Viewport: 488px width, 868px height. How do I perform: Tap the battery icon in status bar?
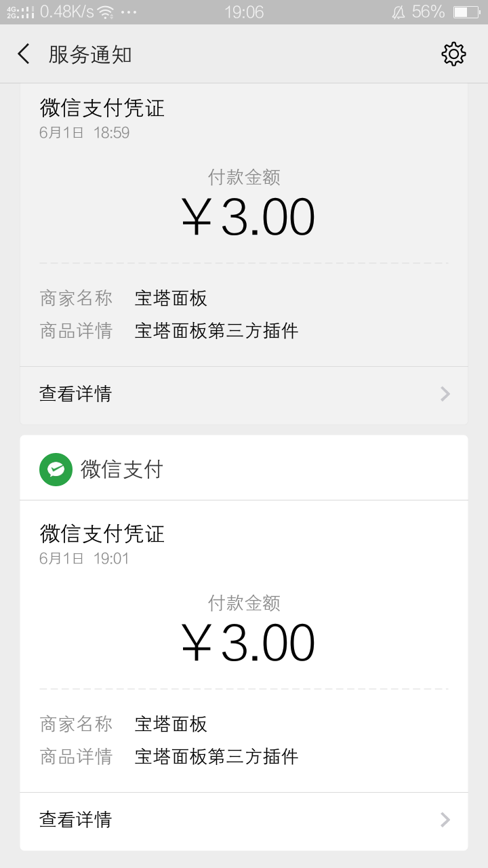point(466,12)
